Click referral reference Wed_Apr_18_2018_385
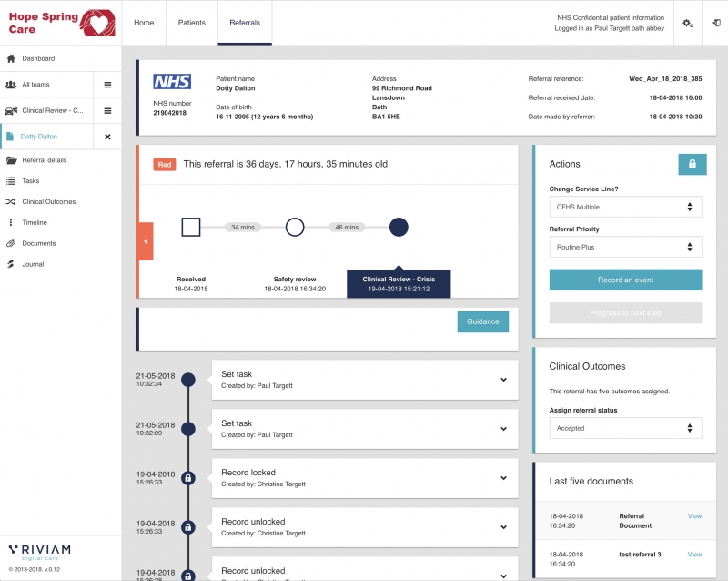 (x=665, y=78)
